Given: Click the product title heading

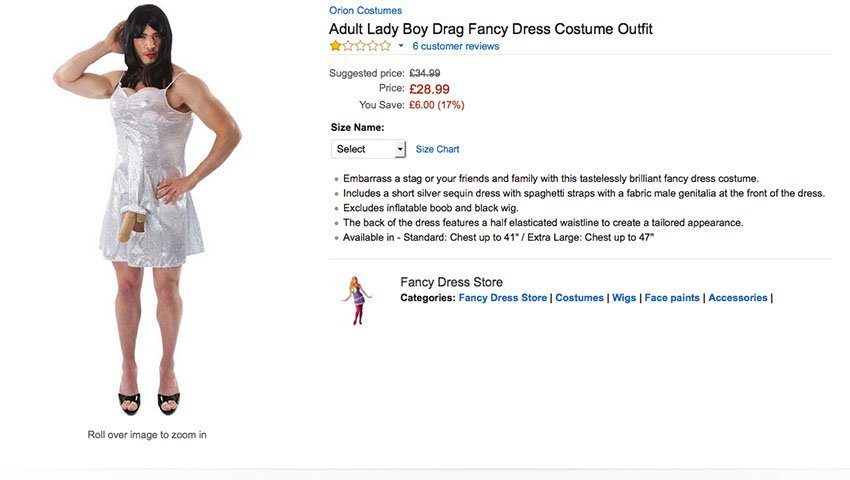Looking at the screenshot, I should [x=491, y=29].
